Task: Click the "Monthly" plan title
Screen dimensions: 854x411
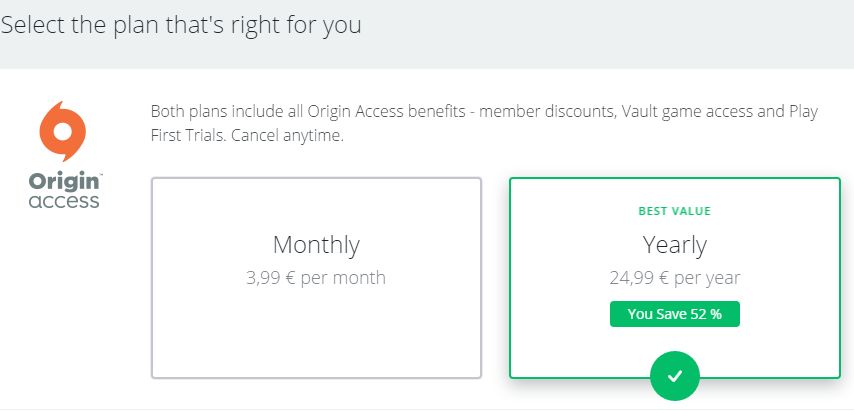Action: point(316,245)
